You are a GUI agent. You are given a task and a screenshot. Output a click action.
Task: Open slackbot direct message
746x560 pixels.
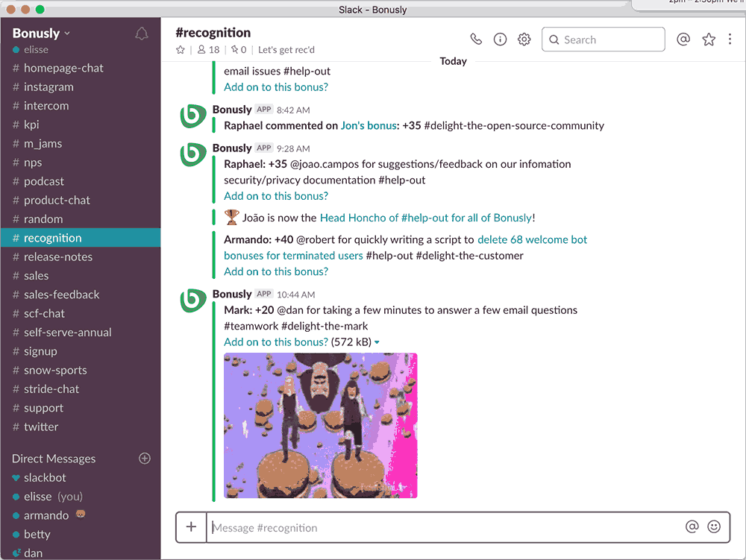coord(81,478)
